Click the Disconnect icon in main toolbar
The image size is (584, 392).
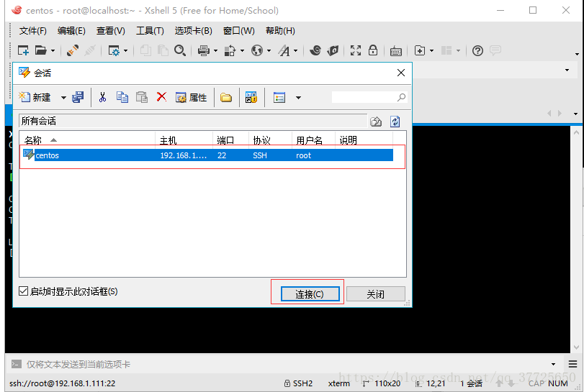click(x=90, y=50)
